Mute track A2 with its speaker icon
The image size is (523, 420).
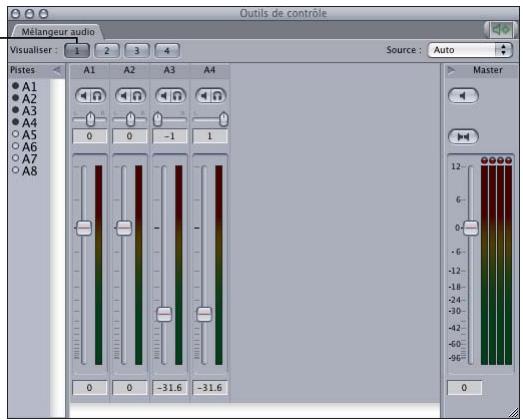[124, 96]
